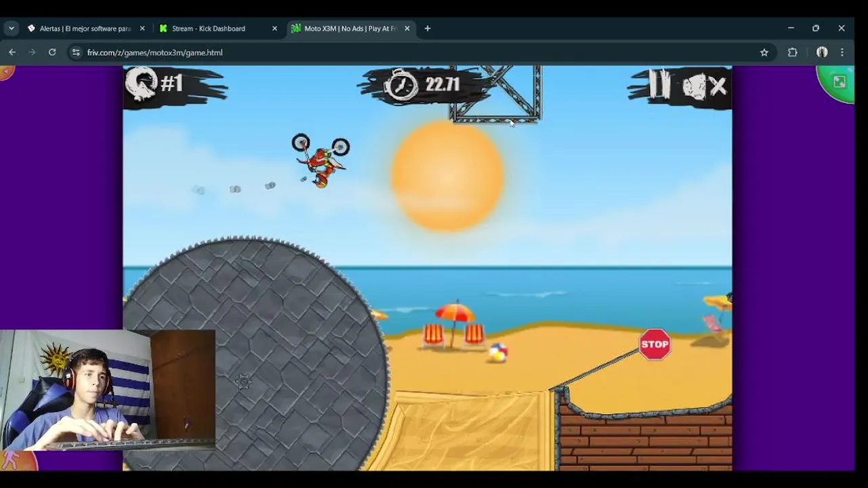Reload the game page
Image resolution: width=868 pixels, height=488 pixels.
(52, 52)
